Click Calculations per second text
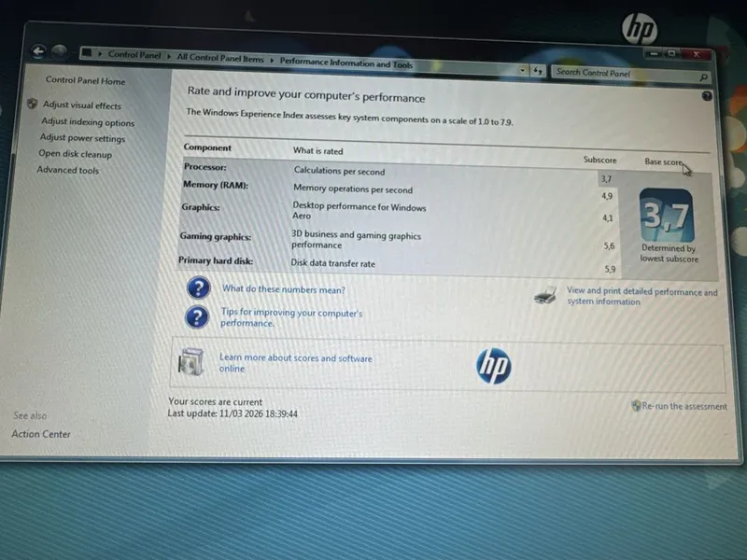 pyautogui.click(x=339, y=171)
